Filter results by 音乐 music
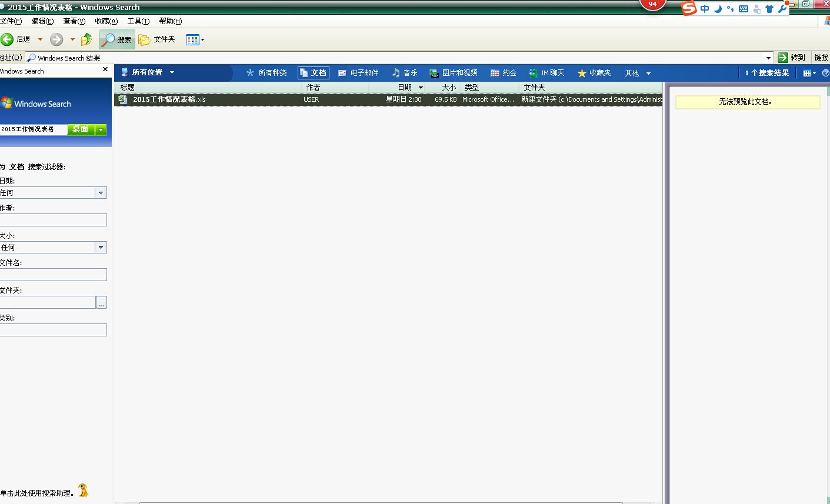 tap(405, 73)
